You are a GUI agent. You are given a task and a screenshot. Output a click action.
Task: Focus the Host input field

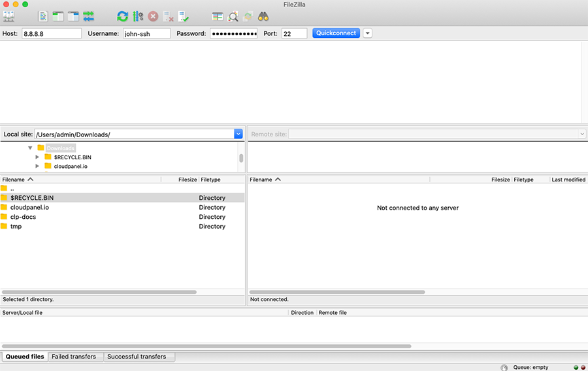[52, 33]
